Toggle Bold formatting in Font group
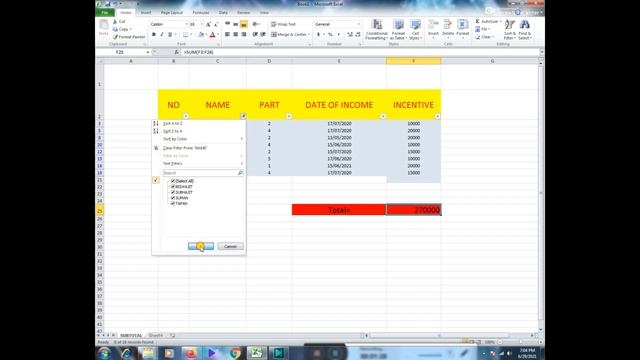The width and height of the screenshot is (640, 360). coord(154,35)
